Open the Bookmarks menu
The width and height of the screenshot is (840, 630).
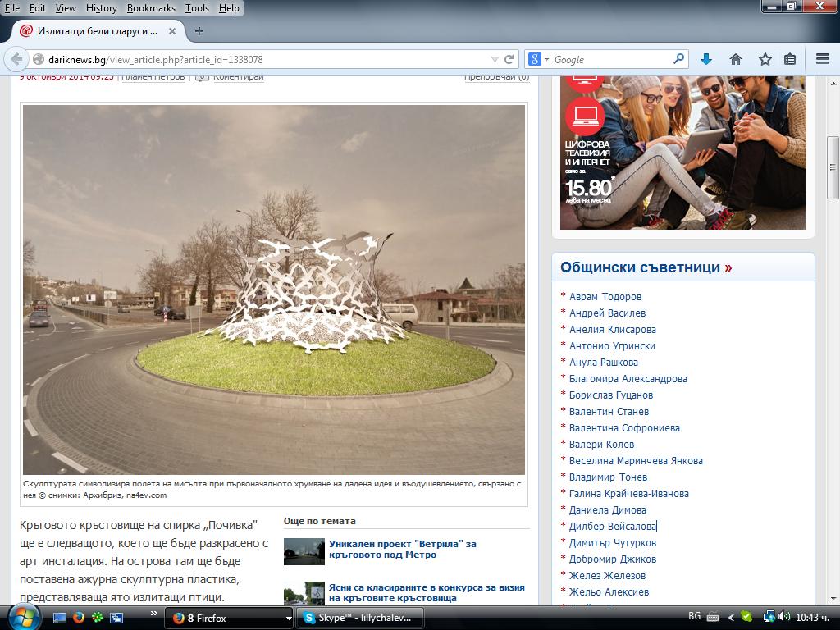(151, 8)
